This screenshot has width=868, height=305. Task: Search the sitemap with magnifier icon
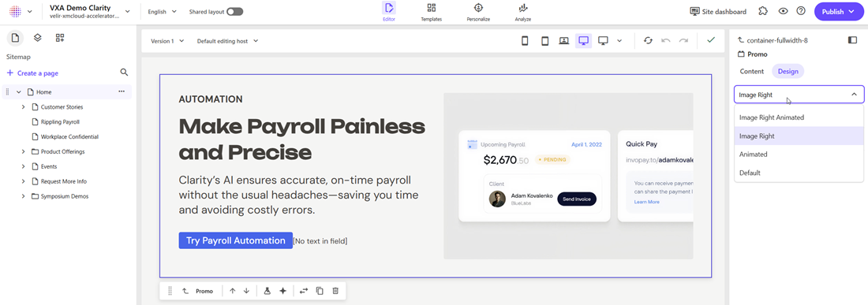pyautogui.click(x=124, y=73)
